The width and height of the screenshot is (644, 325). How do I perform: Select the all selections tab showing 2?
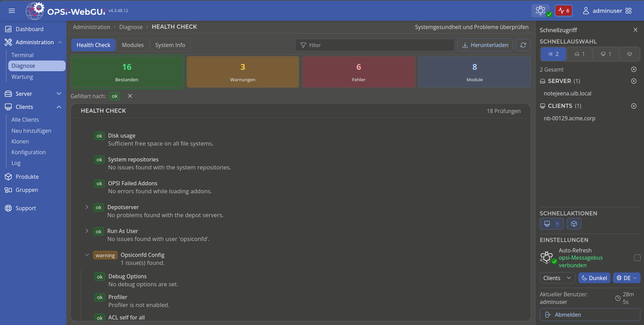click(x=553, y=54)
